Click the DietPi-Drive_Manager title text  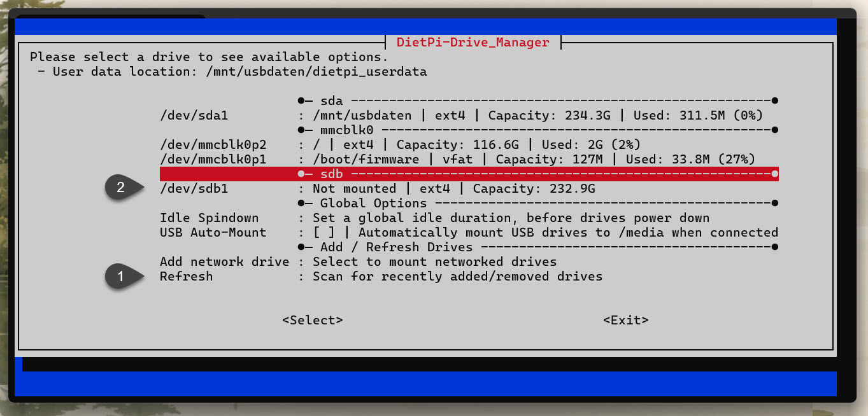(x=473, y=43)
